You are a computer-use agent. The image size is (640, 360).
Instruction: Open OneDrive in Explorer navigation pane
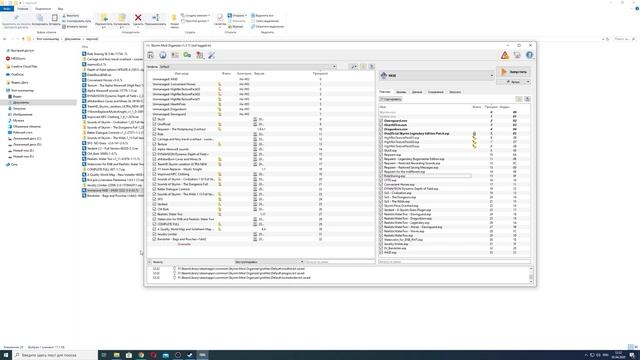click(18, 74)
